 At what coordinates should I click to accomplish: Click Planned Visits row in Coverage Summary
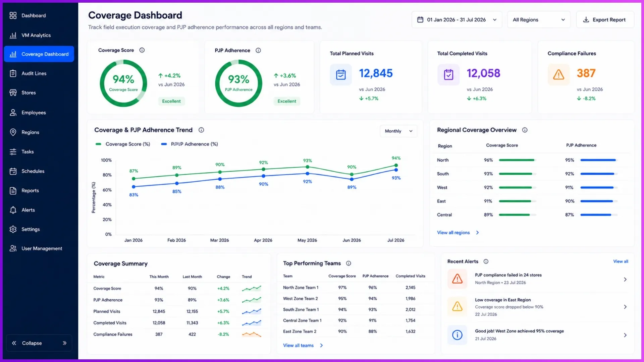coord(178,311)
